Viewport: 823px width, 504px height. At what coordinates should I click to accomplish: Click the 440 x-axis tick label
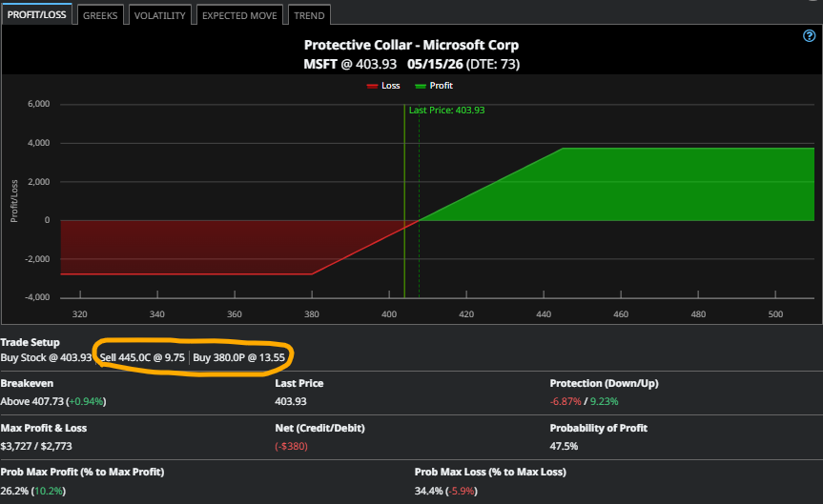(544, 314)
